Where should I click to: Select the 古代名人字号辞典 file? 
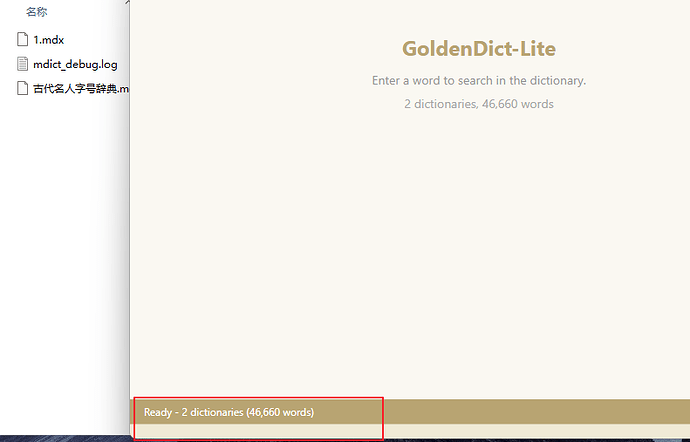coord(81,88)
